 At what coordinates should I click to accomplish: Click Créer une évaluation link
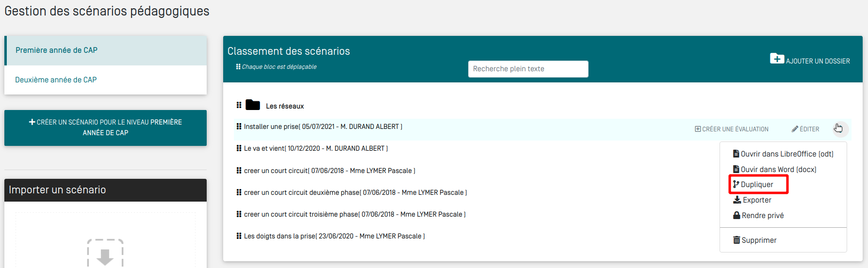[732, 129]
